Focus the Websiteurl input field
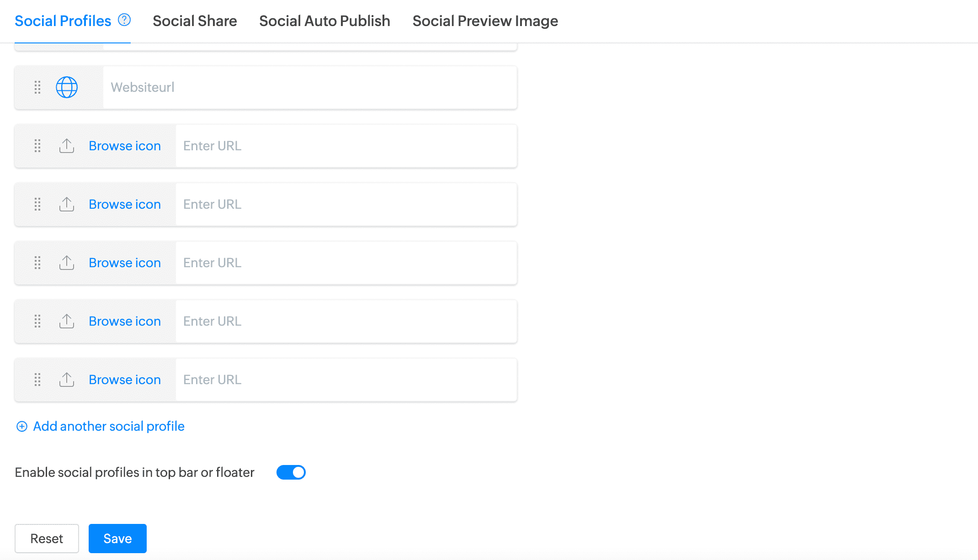978x560 pixels. [x=310, y=87]
